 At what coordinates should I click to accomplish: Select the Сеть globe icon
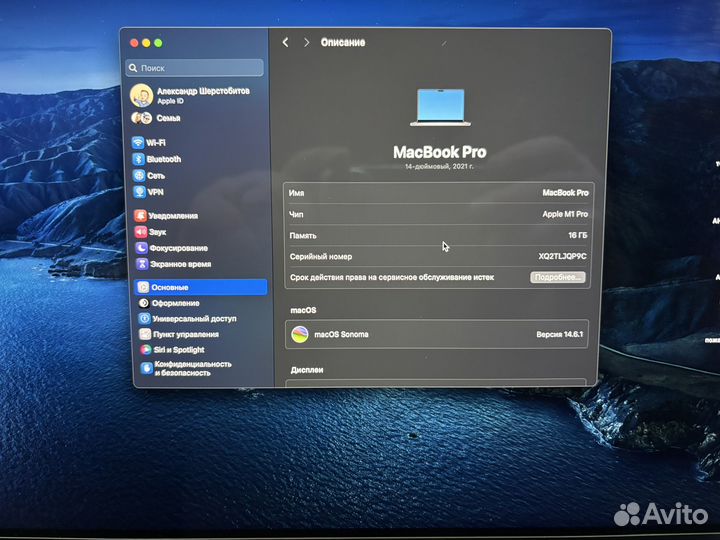click(139, 175)
